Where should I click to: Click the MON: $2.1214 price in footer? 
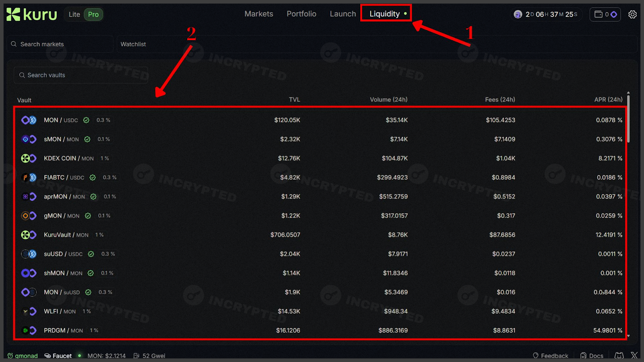click(x=107, y=356)
